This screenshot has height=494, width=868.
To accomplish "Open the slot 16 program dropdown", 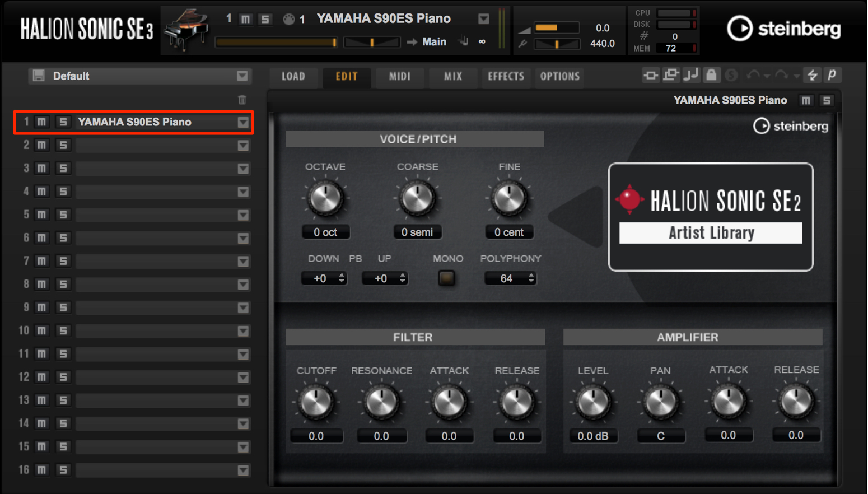I will tap(243, 470).
